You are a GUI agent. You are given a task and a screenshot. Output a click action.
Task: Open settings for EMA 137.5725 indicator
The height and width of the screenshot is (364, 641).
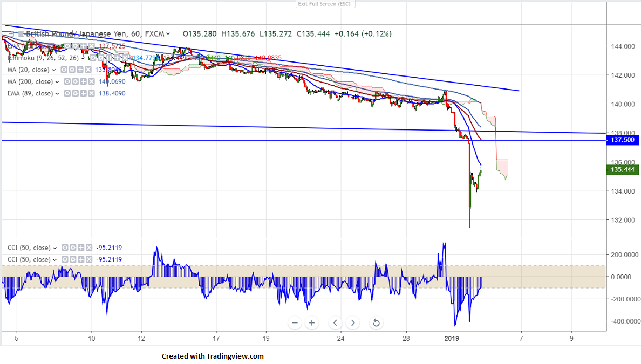75,46
